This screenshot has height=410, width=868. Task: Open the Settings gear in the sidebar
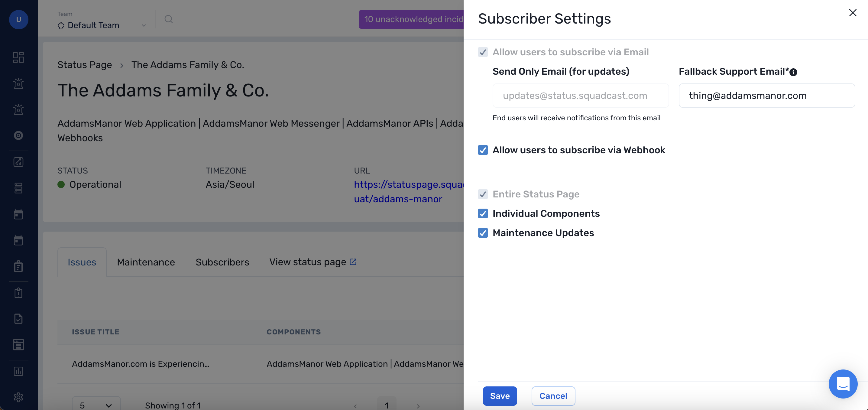(x=18, y=397)
